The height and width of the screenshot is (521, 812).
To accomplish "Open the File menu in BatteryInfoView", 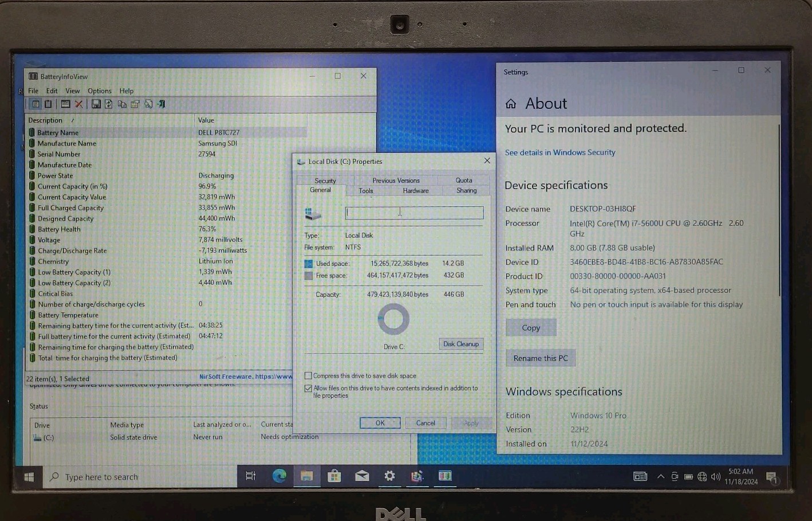I will pos(33,91).
